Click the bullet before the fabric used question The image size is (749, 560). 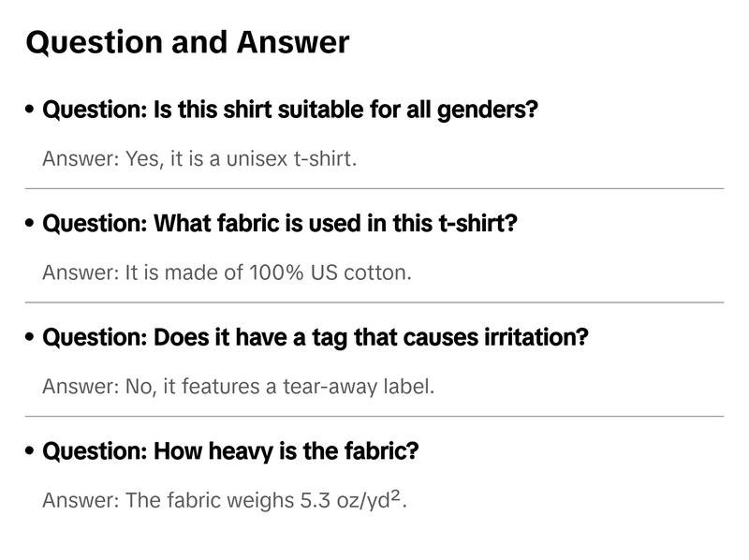click(31, 225)
